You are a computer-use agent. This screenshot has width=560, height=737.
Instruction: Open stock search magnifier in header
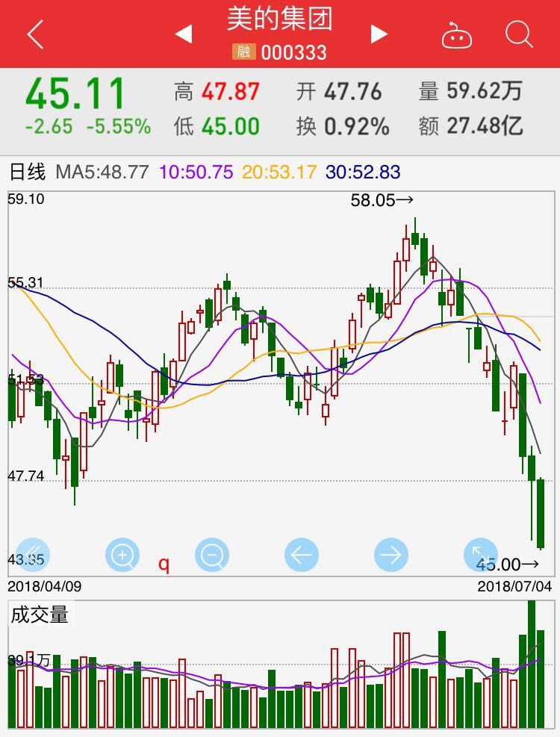pos(519,34)
